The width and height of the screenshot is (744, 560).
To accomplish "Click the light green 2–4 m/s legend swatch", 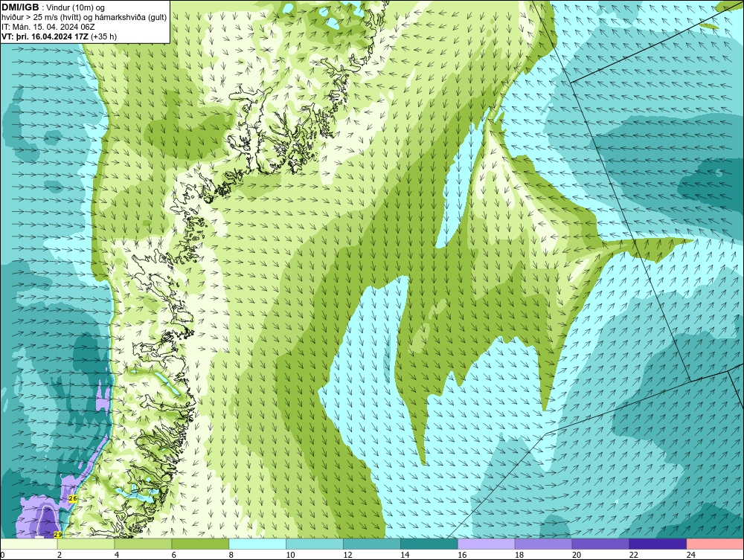I will coord(86,544).
